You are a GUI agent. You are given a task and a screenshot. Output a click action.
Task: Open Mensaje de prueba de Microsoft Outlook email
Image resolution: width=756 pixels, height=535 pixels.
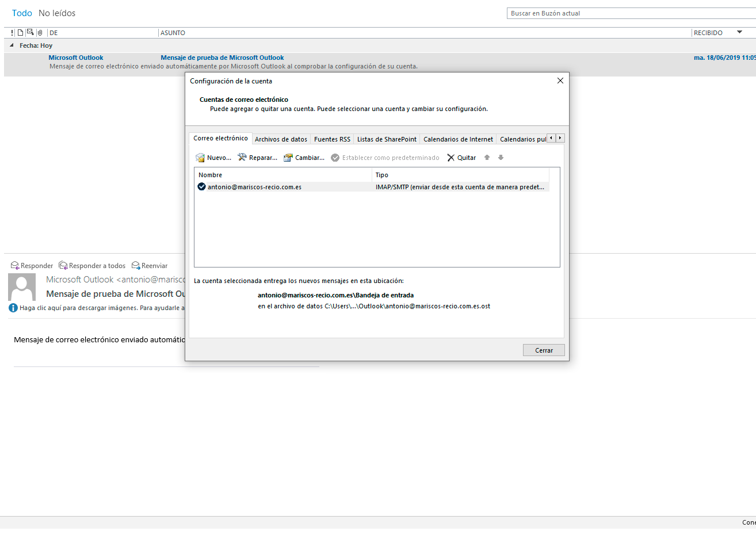click(222, 58)
